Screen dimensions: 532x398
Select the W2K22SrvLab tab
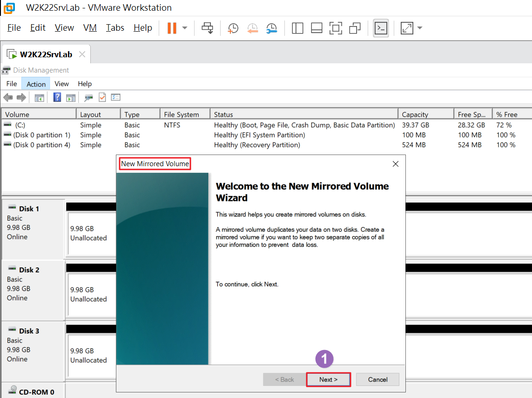(46, 54)
